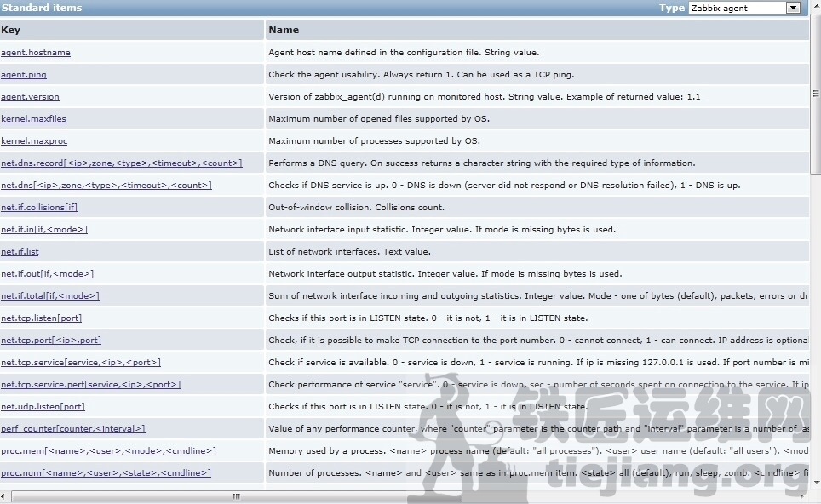Click description 'Maximum number of processes supported by OS'
821x504 pixels.
tap(375, 140)
